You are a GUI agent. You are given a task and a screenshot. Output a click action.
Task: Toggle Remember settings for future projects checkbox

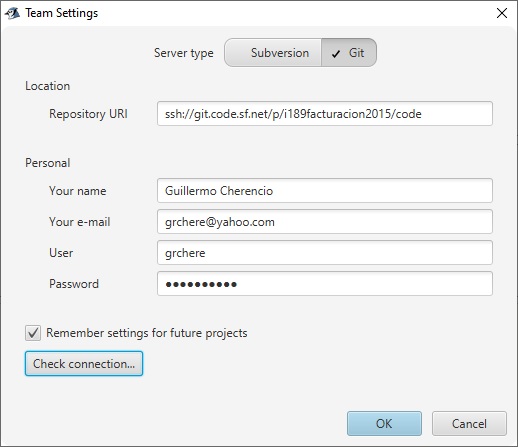coord(33,333)
